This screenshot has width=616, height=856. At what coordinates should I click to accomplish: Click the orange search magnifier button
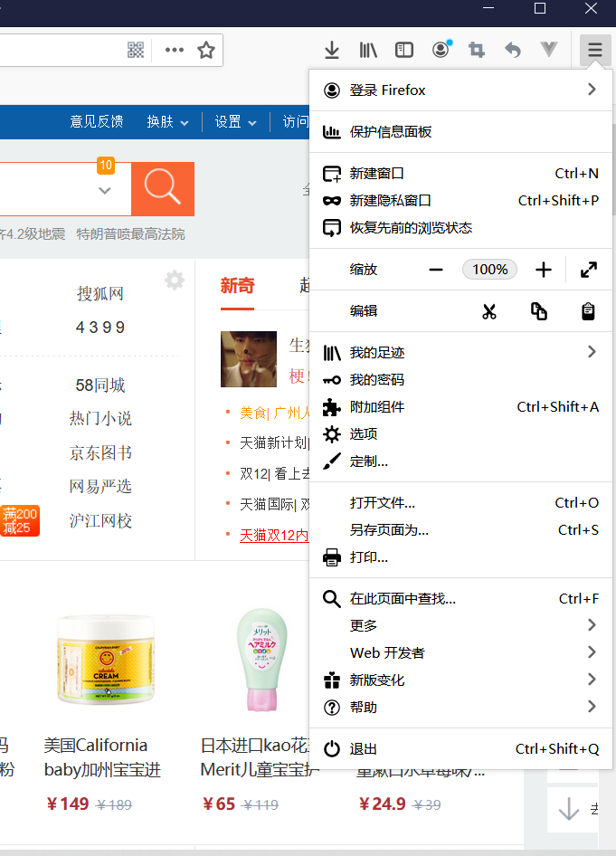[x=163, y=188]
